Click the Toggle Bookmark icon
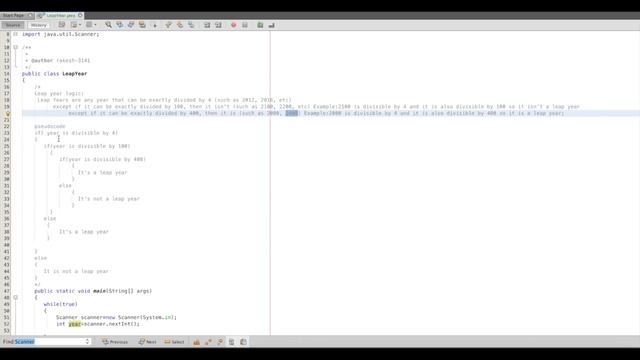Viewport: 640px width, 360px height. click(x=191, y=25)
